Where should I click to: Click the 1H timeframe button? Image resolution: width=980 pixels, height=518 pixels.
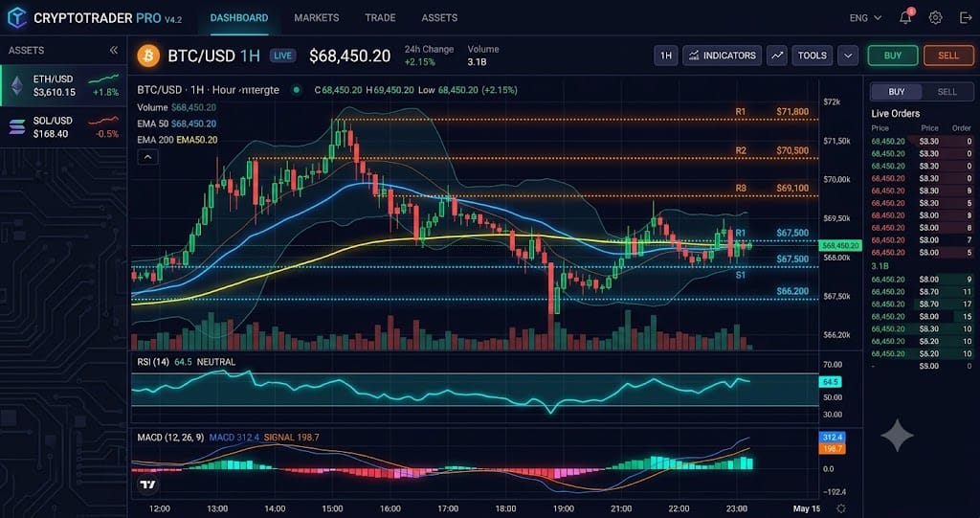click(x=666, y=56)
